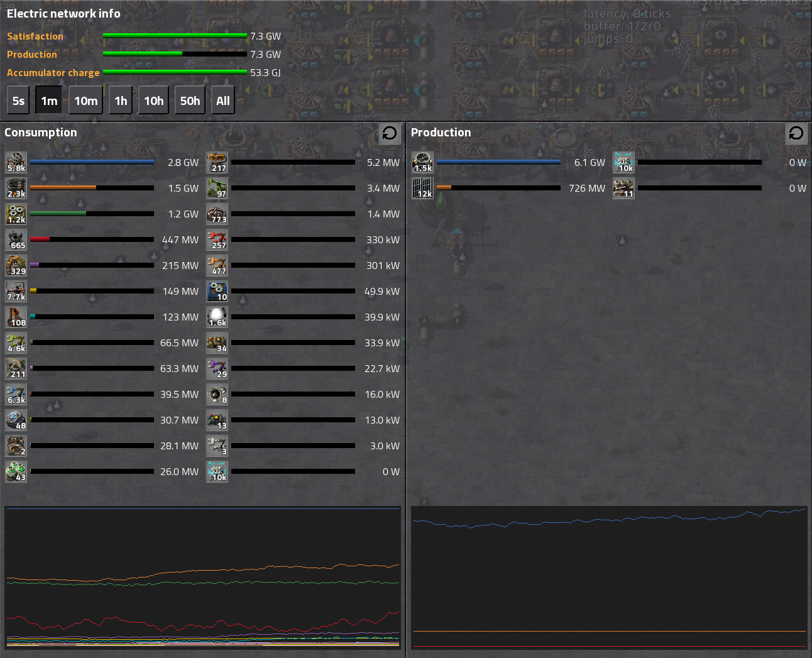This screenshot has height=658, width=812.
Task: Click the roboport icon showing 211
Action: 16,368
